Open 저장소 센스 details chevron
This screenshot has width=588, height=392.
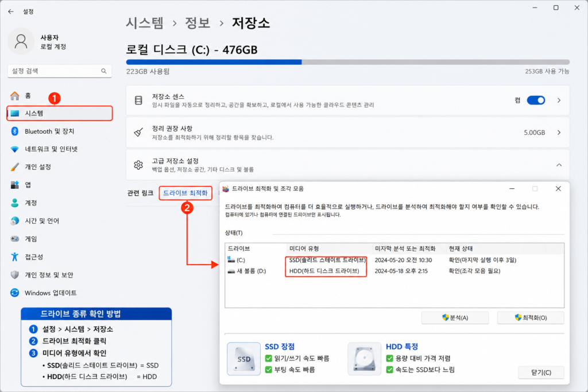pos(559,100)
